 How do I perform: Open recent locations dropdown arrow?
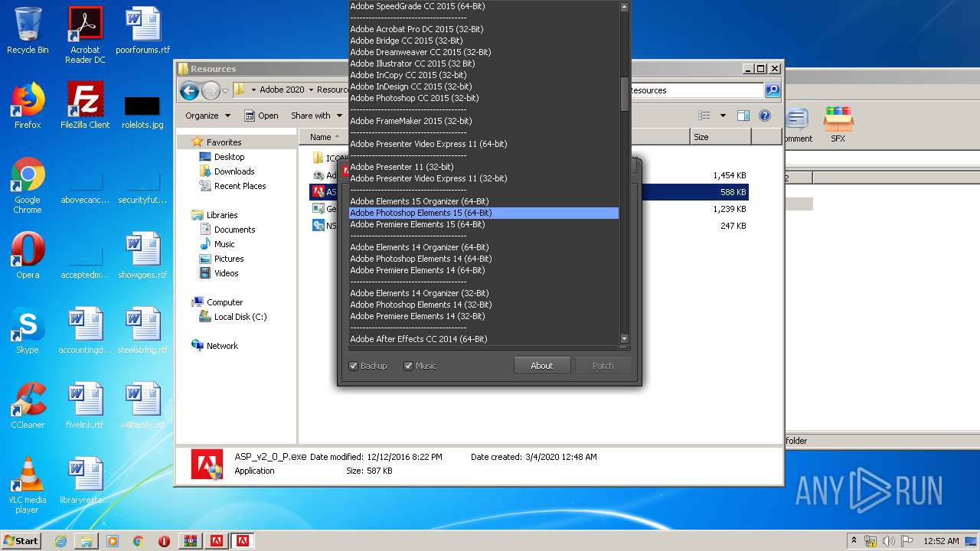(x=225, y=90)
